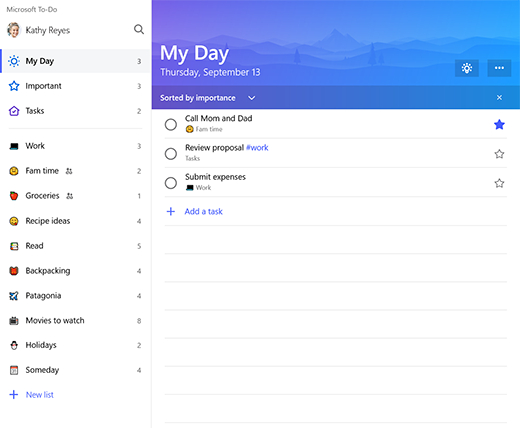Click the Recipe ideas emoji icon
This screenshot has height=428, width=520.
pos(14,221)
